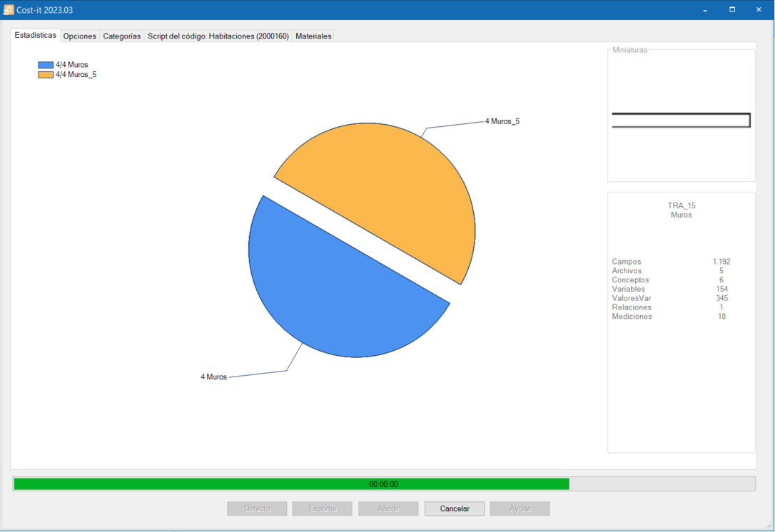Click the Archivos row label
The height and width of the screenshot is (532, 775).
coord(627,271)
